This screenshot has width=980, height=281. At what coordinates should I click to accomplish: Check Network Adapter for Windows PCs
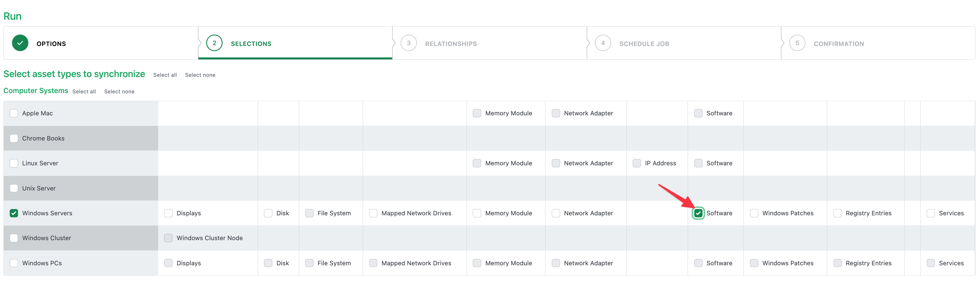(x=556, y=263)
